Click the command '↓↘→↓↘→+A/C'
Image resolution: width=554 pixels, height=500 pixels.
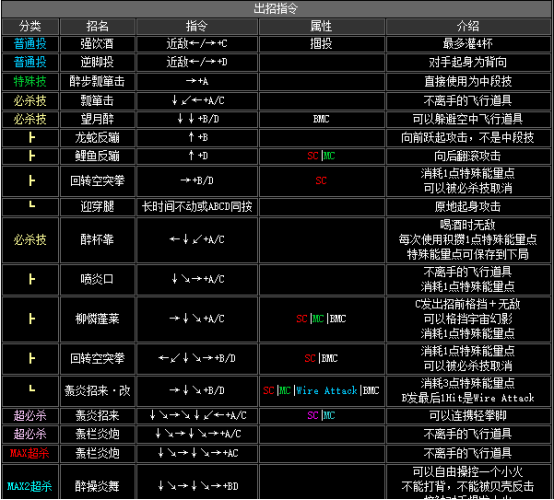pyautogui.click(x=198, y=434)
